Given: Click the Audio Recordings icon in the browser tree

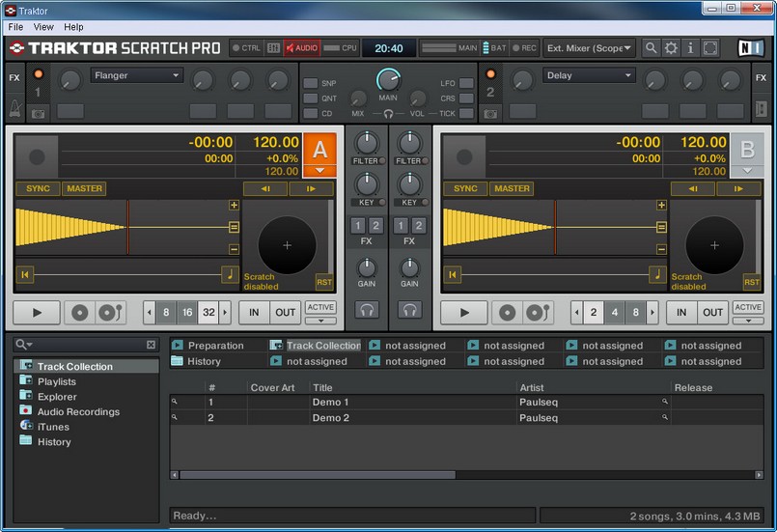Looking at the screenshot, I should (26, 411).
